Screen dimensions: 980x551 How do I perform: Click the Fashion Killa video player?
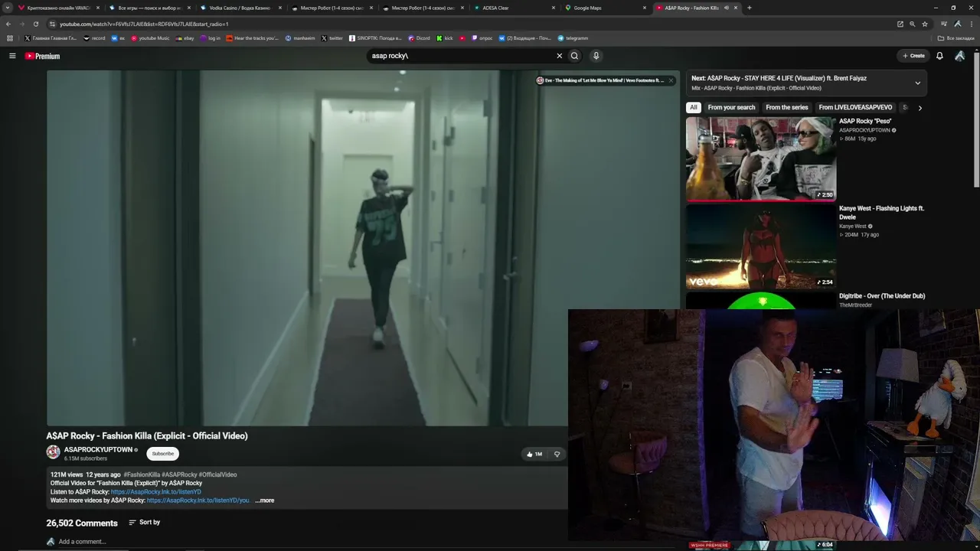363,248
